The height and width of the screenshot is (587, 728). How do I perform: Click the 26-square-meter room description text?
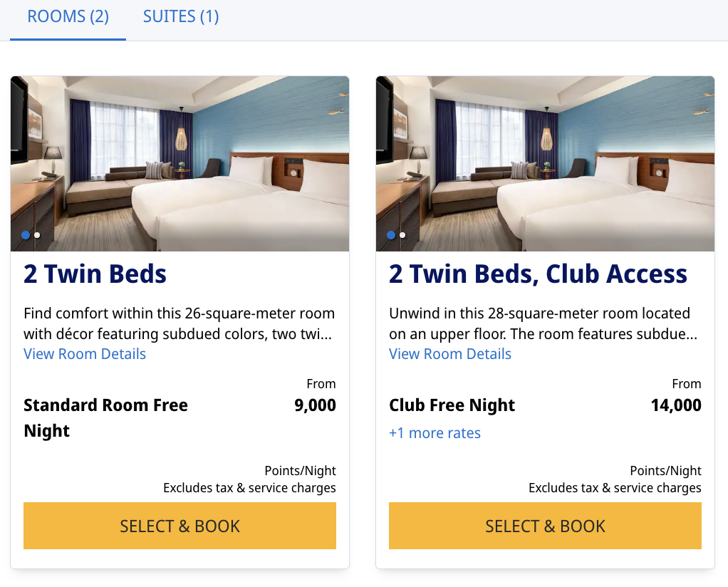click(x=179, y=323)
